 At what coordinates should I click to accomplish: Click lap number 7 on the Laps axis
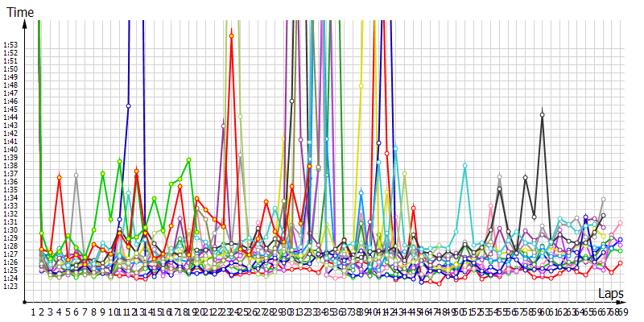coord(85,312)
